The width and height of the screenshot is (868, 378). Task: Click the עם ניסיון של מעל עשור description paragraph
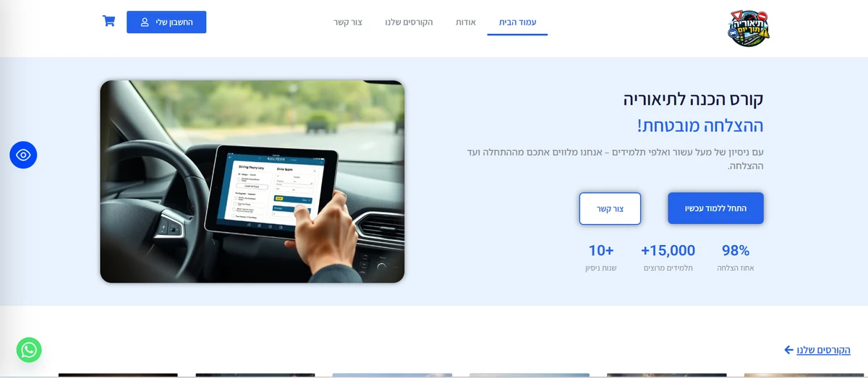pos(615,159)
